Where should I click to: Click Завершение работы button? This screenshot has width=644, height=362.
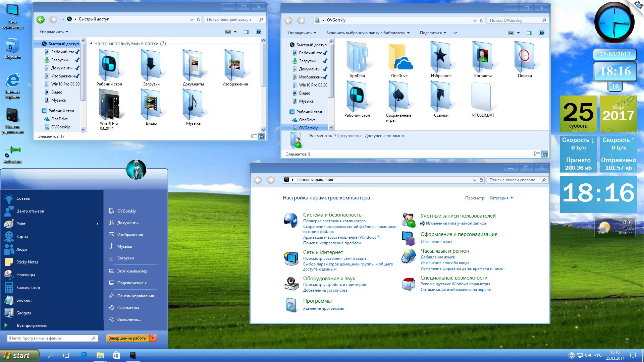pyautogui.click(x=128, y=338)
